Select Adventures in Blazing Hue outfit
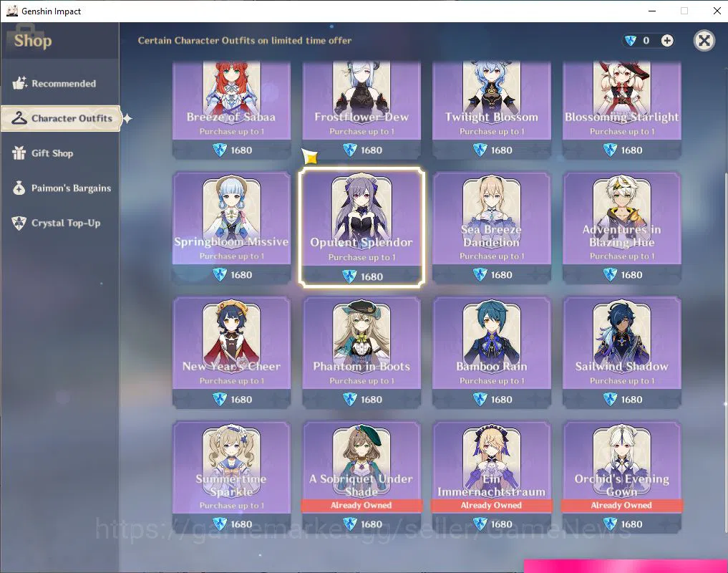Screen dimensions: 728x573 point(621,227)
